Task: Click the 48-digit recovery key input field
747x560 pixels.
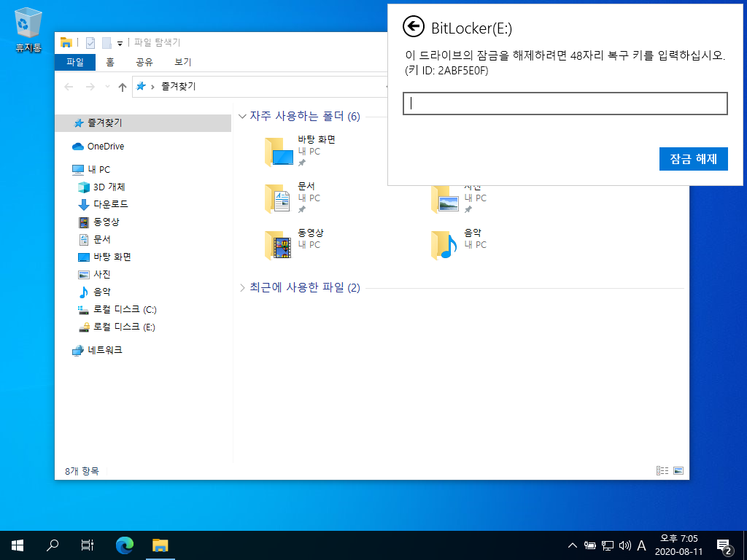Action: pyautogui.click(x=565, y=104)
